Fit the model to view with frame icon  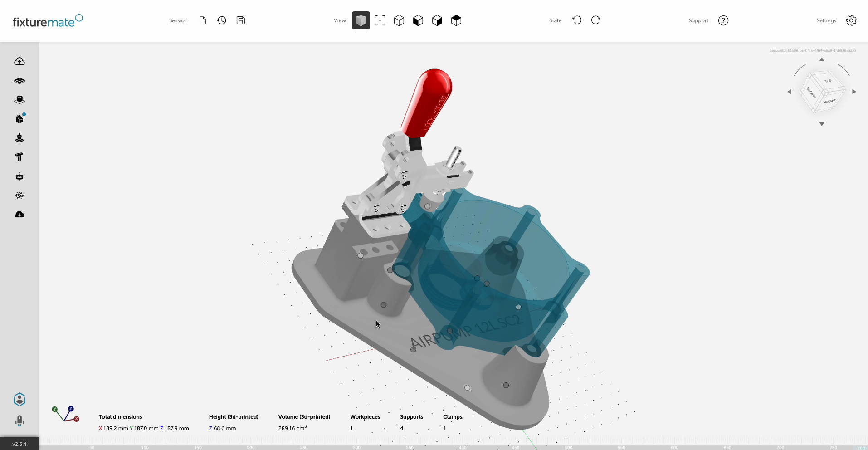(380, 20)
